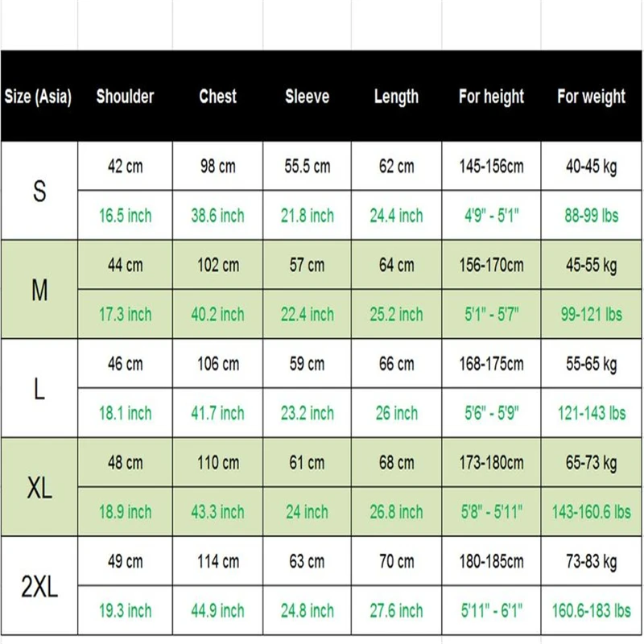Click the 168-175cm height cell

491,364
